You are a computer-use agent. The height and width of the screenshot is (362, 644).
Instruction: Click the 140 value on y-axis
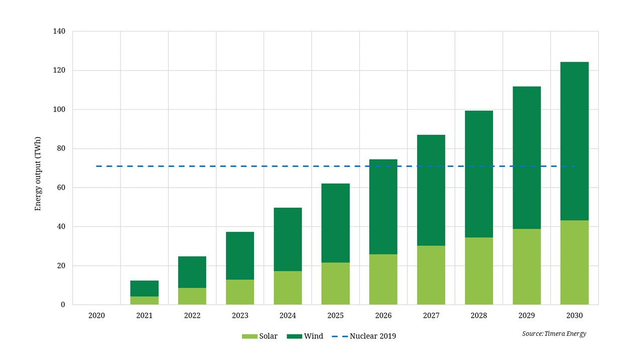[x=60, y=31]
